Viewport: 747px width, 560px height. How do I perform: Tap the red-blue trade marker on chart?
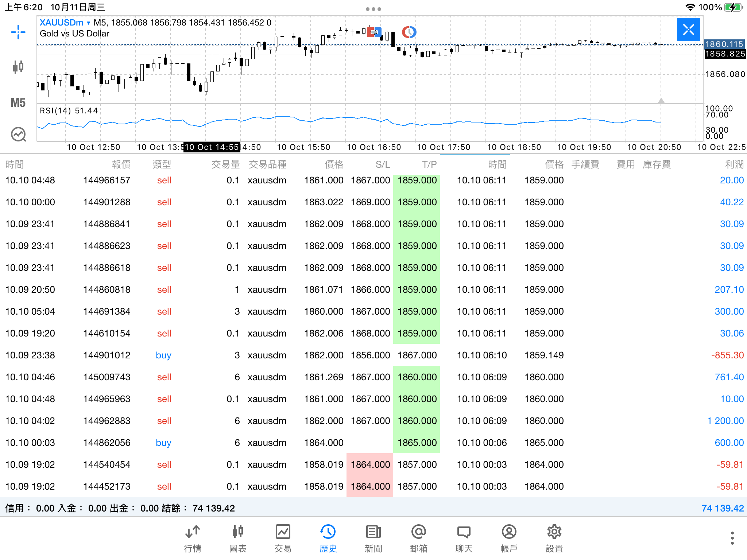[374, 32]
